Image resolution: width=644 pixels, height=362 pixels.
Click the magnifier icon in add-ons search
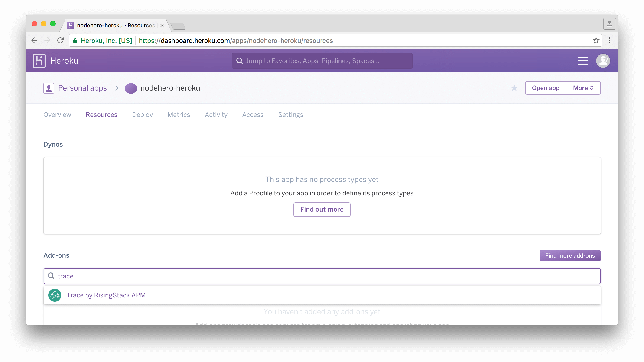click(51, 276)
